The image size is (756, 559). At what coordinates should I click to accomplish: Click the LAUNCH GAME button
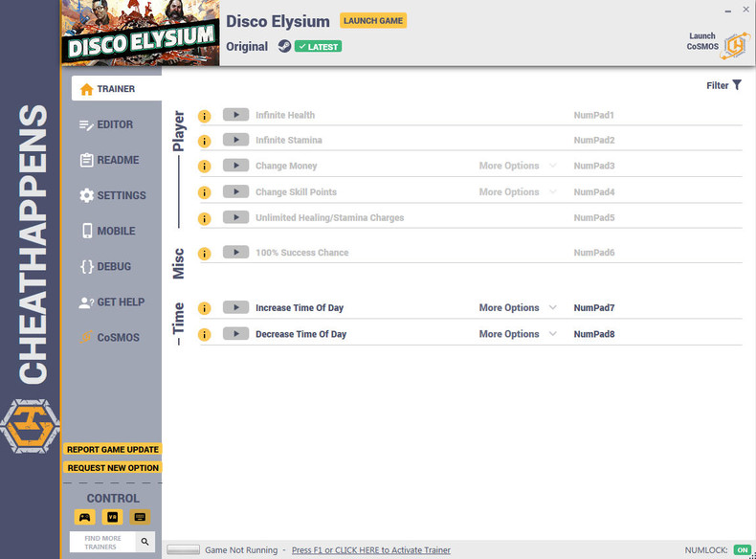click(373, 21)
